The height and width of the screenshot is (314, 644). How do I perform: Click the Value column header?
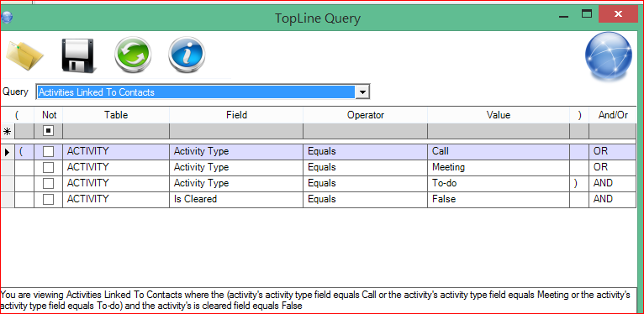pyautogui.click(x=499, y=115)
